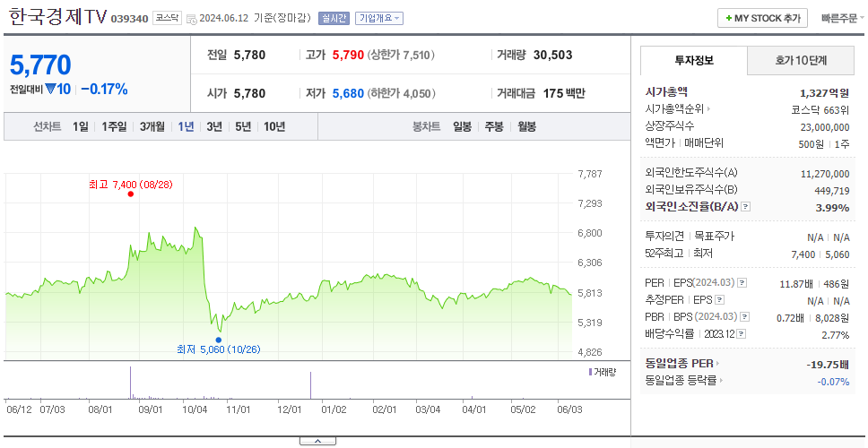Toggle the 실시간 badge
This screenshot has width=868, height=448.
(334, 18)
